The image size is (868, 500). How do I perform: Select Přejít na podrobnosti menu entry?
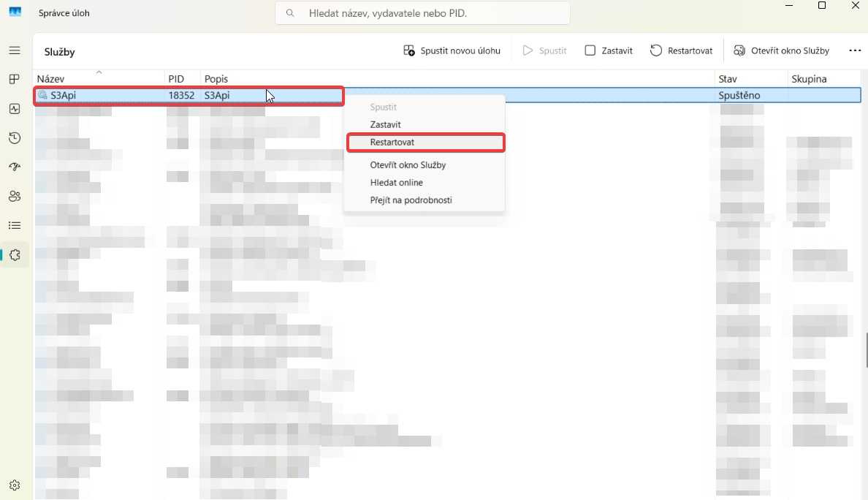411,200
